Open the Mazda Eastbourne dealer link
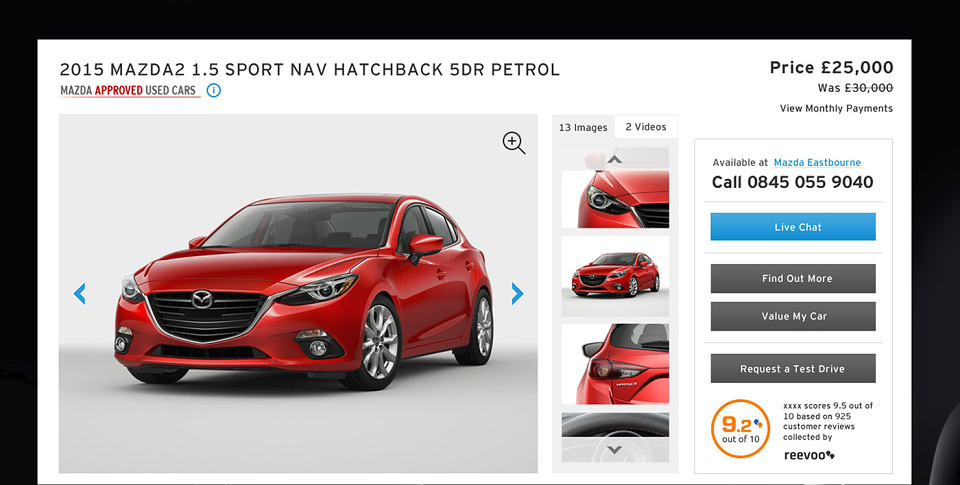Screen dimensions: 960x485 817,162
